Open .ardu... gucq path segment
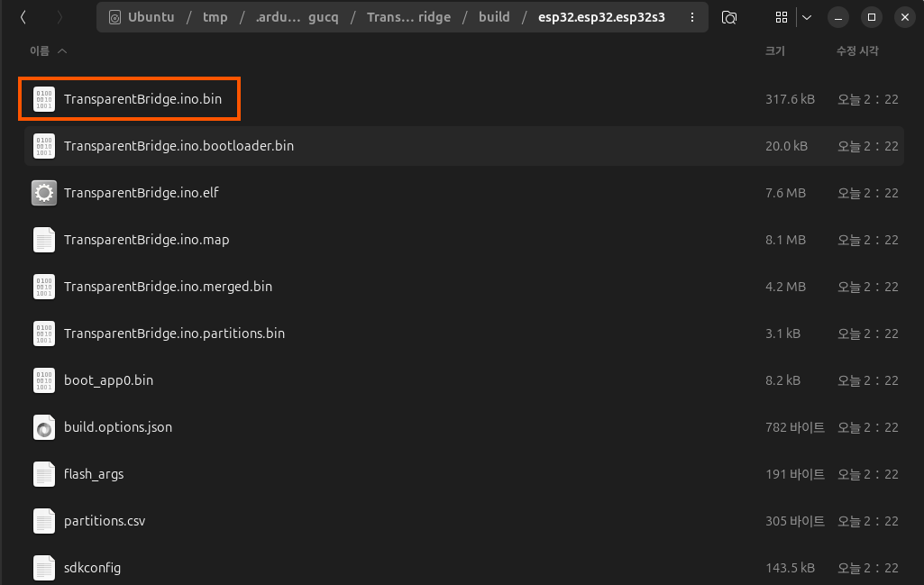 [x=297, y=18]
